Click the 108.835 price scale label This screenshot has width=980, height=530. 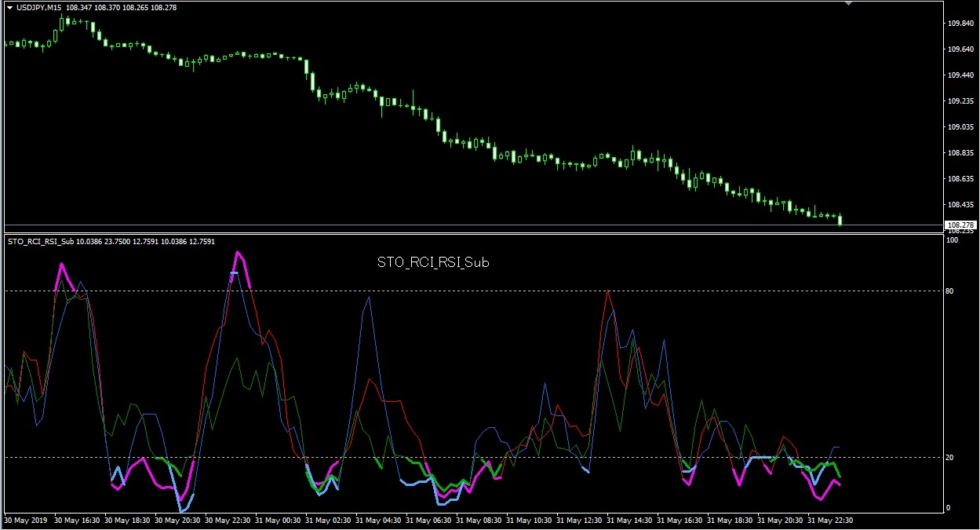point(960,153)
